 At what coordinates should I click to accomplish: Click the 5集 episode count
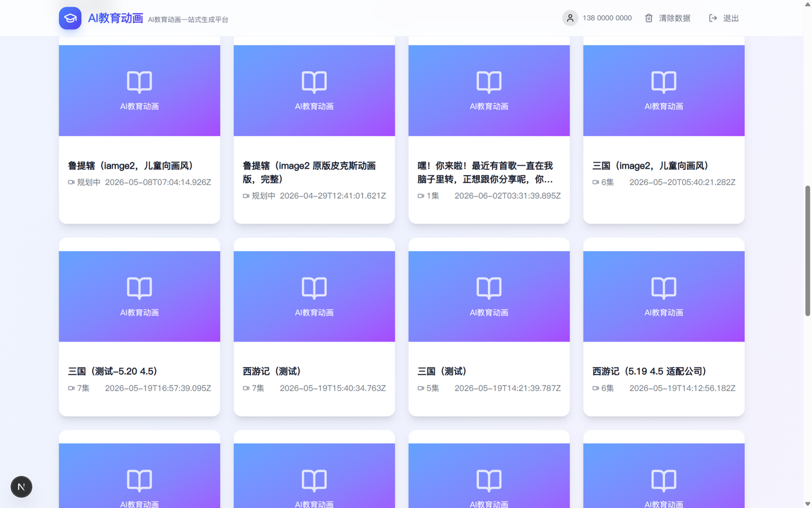click(433, 388)
